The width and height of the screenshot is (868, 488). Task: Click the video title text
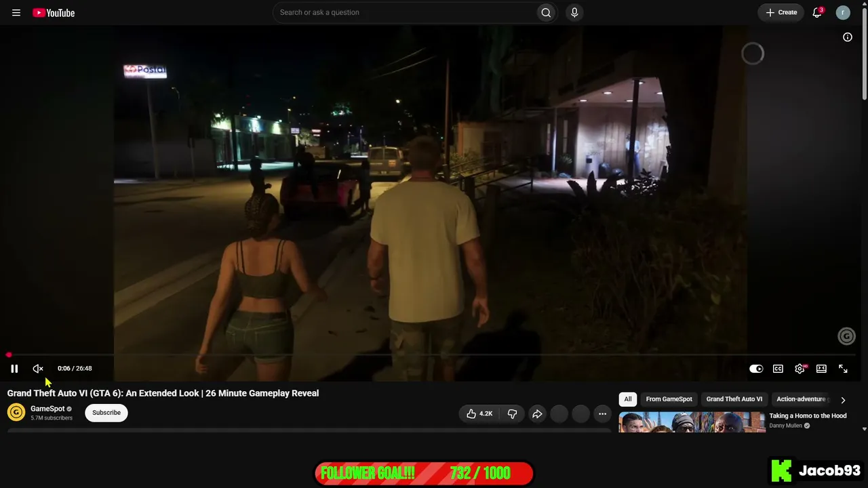163,393
